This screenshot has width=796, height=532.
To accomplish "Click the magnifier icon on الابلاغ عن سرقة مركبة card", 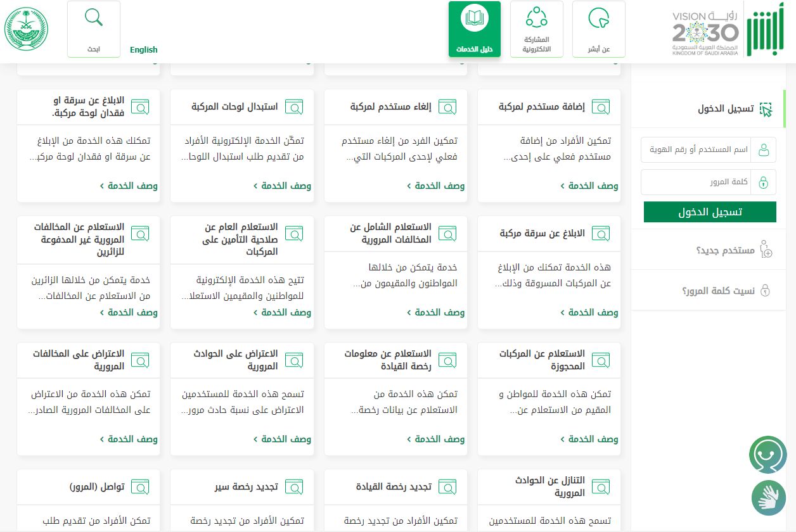I will (x=601, y=233).
